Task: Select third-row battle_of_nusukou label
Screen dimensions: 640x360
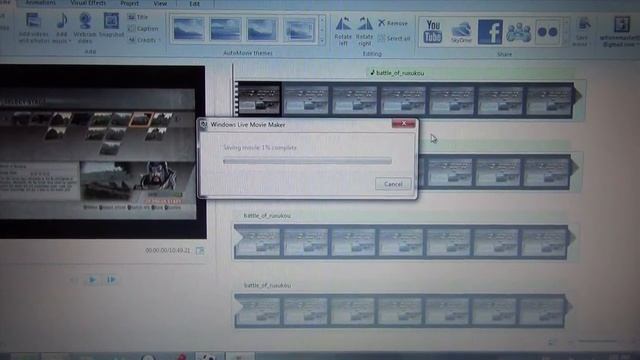Action: (267, 216)
